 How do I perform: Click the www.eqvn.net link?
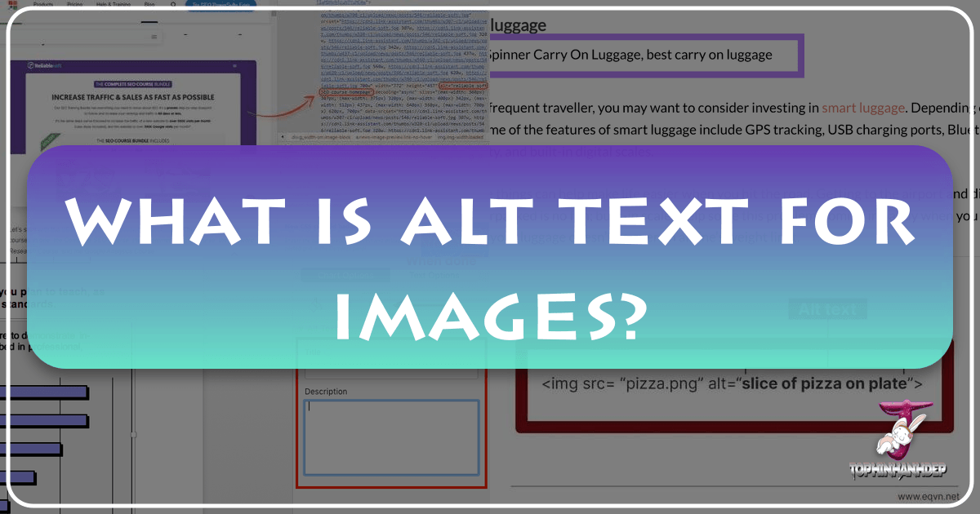930,495
